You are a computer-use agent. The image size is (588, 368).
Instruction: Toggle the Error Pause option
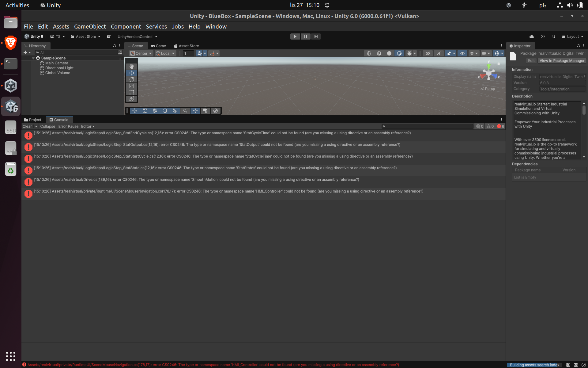point(68,126)
